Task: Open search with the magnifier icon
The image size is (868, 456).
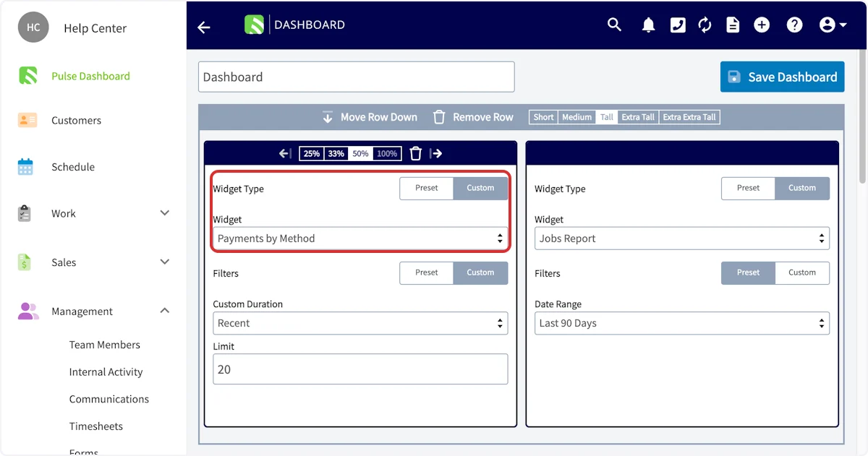Action: [x=614, y=25]
